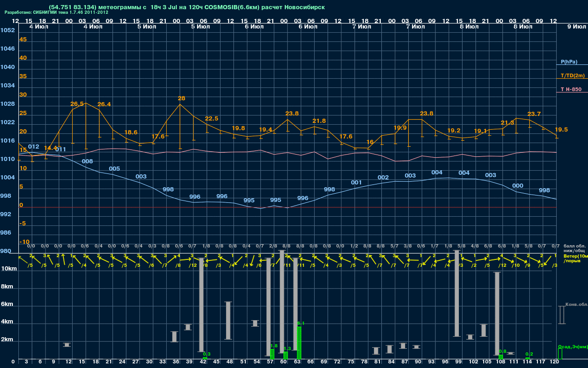Click the 1.3 precipitation amount label
588x368 pixels.
pyautogui.click(x=288, y=349)
